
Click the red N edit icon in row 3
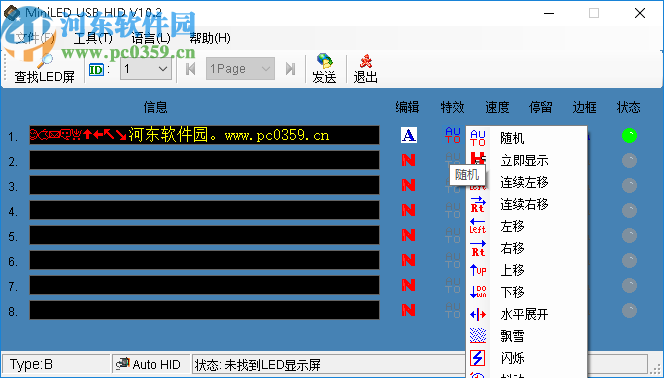tap(408, 185)
